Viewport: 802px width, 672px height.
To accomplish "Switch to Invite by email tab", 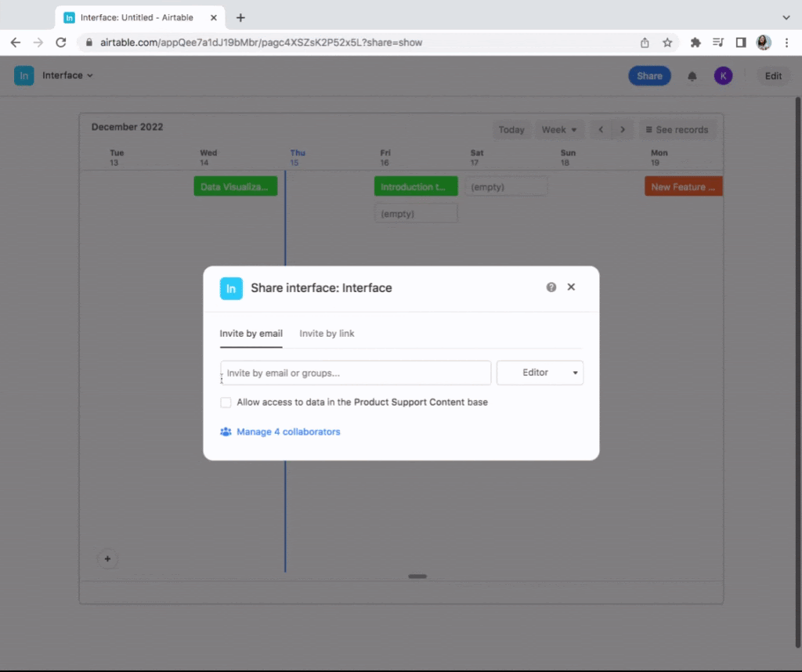I will coord(251,334).
